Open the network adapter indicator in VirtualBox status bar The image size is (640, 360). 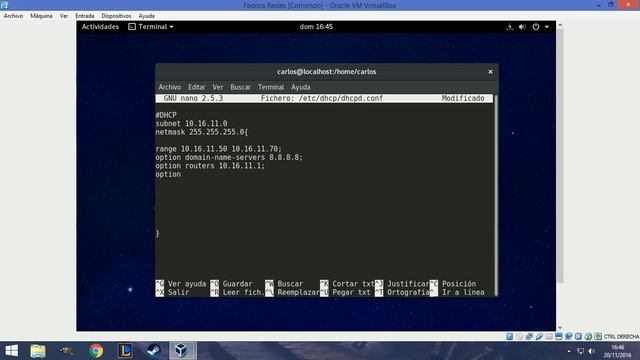pyautogui.click(x=529, y=336)
